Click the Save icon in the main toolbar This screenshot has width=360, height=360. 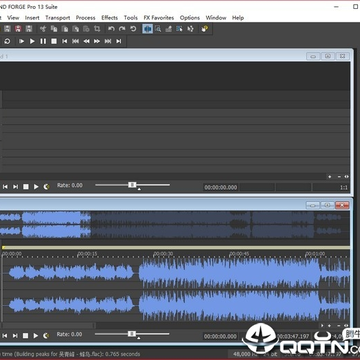pos(7,29)
